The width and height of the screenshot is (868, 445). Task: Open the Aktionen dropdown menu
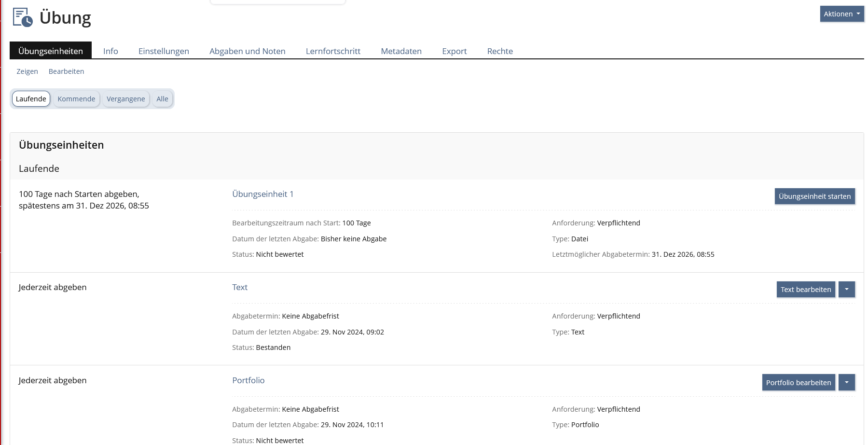[841, 14]
